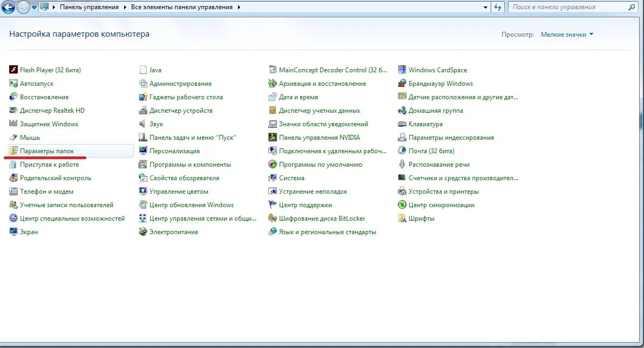
Task: Click the Шифрование диска BitLocker icon
Action: click(x=272, y=219)
